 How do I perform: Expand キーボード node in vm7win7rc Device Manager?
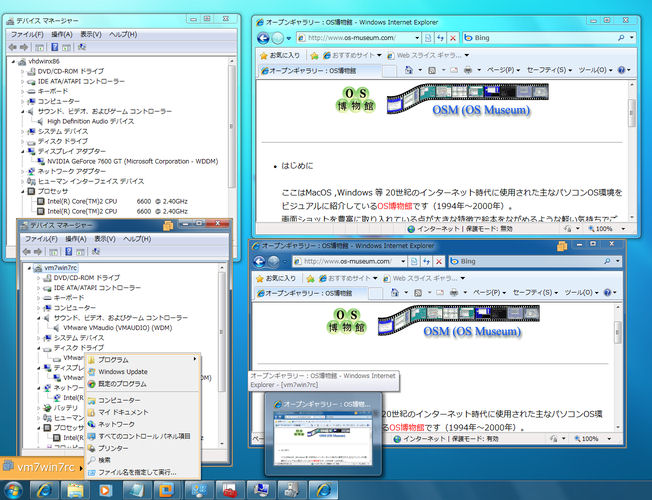pyautogui.click(x=38, y=298)
